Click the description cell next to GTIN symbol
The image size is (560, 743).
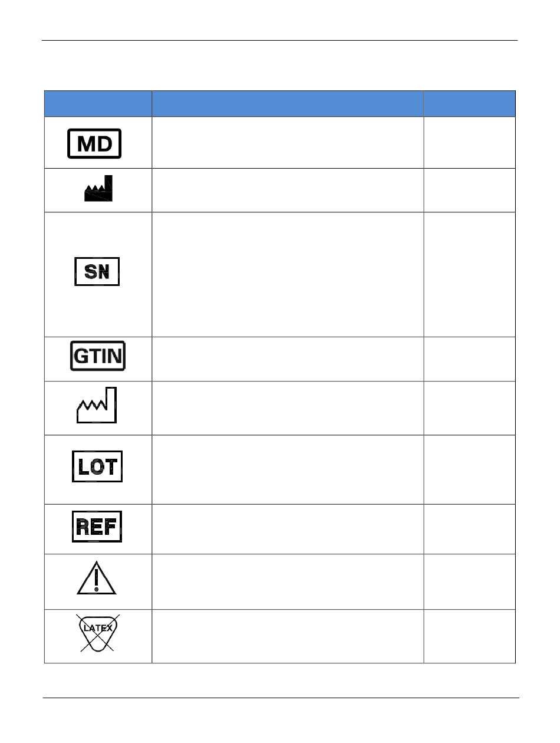(x=288, y=359)
